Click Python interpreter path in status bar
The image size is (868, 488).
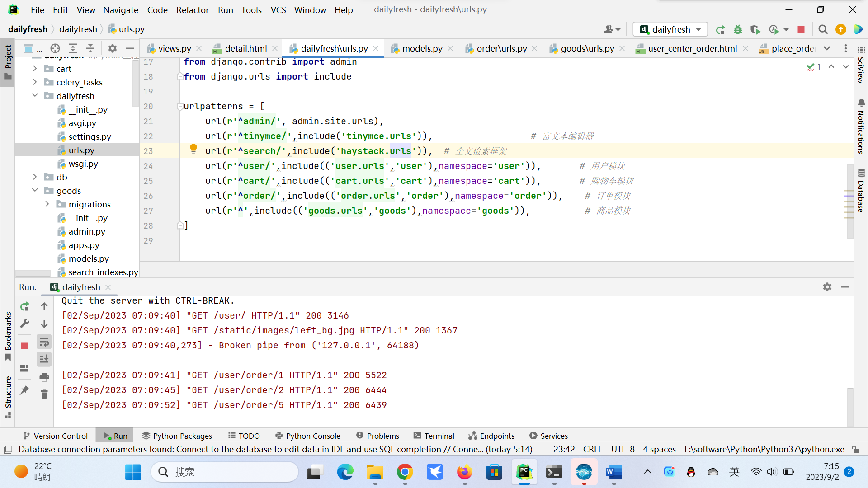pyautogui.click(x=764, y=449)
